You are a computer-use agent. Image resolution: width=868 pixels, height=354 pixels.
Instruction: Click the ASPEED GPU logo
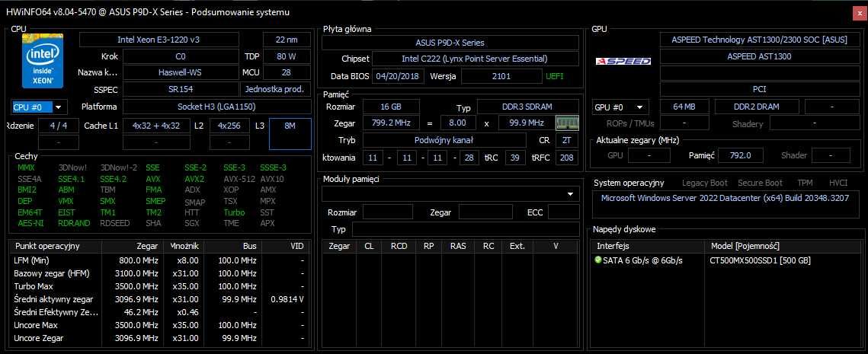pyautogui.click(x=623, y=61)
